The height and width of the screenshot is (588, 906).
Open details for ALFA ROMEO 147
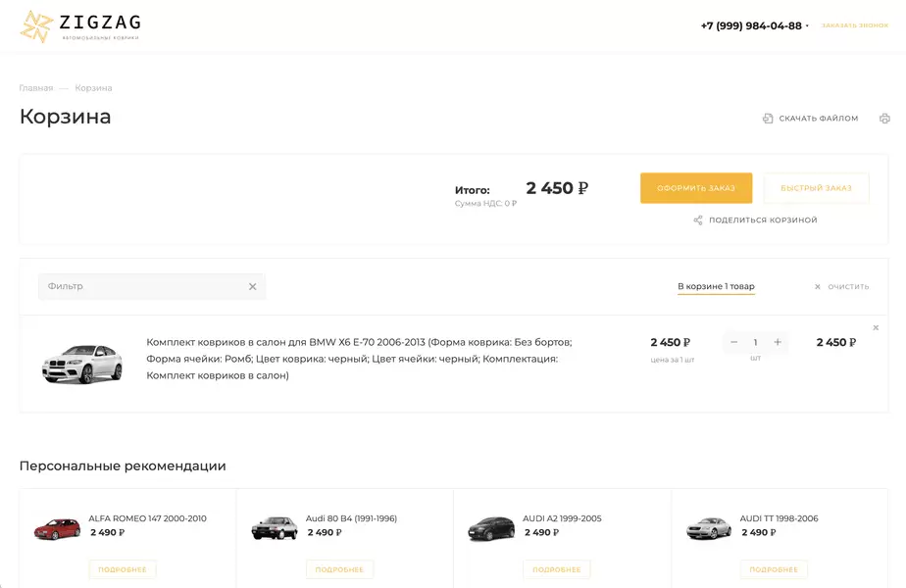pos(123,569)
